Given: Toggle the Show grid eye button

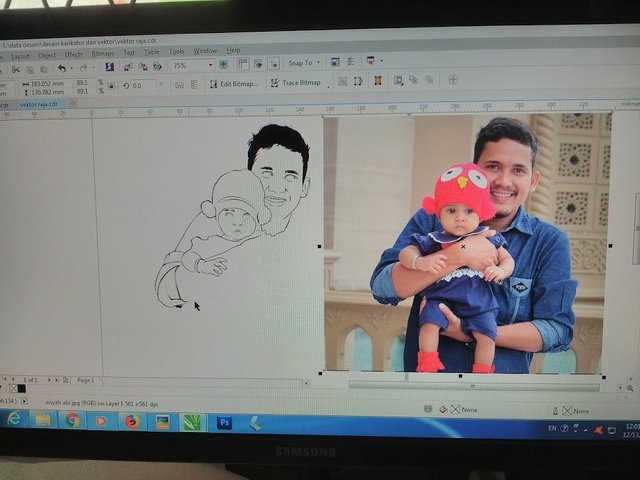Looking at the screenshot, I should [258, 63].
